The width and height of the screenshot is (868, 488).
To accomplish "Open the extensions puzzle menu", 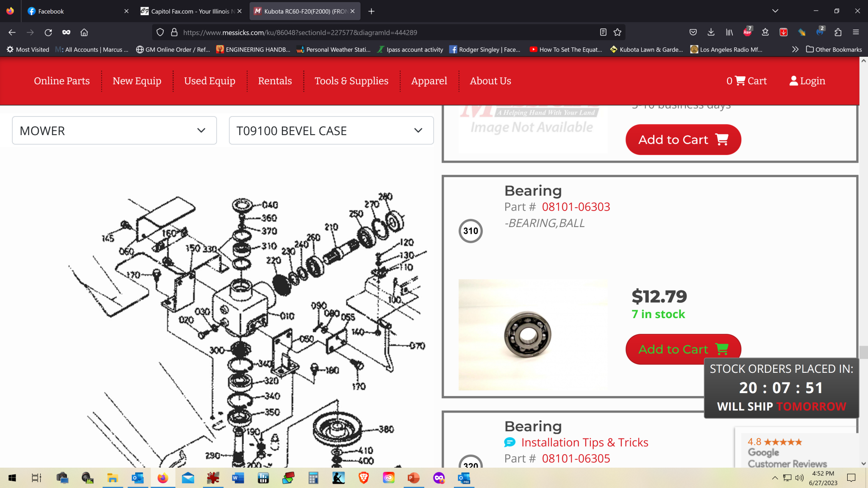I will click(x=838, y=32).
